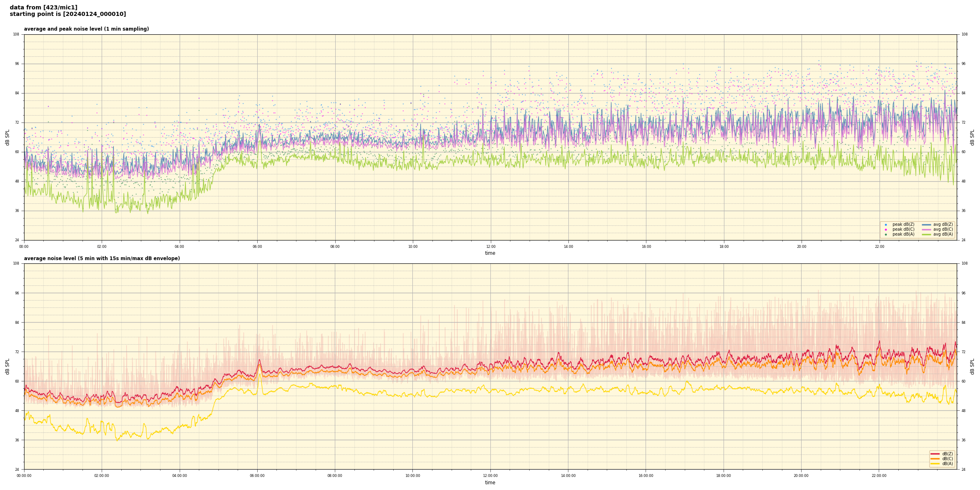This screenshot has width=980, height=490.
Task: Click the avg dB(Z) legend line
Action: coord(927,225)
